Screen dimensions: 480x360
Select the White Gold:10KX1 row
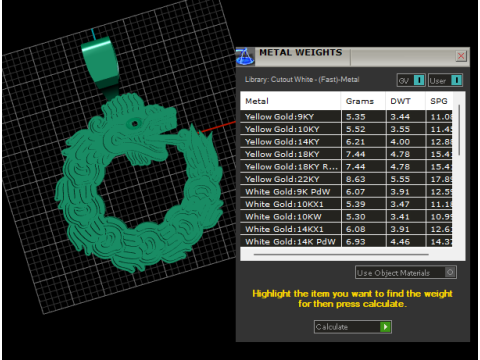click(x=346, y=204)
